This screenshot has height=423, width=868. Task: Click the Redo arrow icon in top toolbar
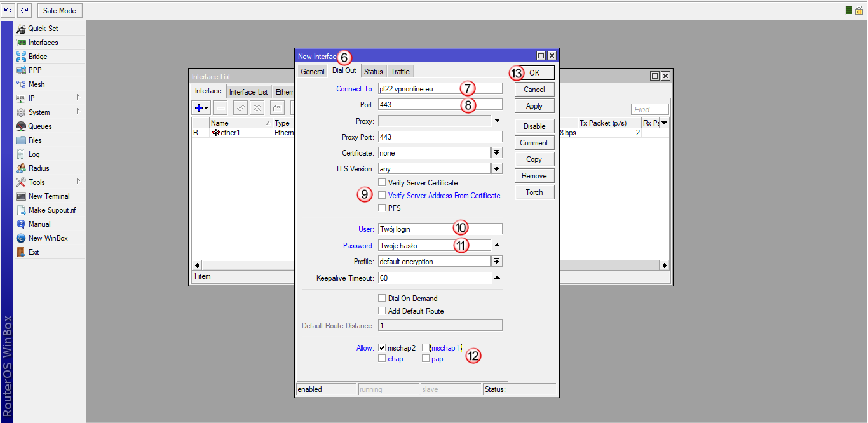24,11
